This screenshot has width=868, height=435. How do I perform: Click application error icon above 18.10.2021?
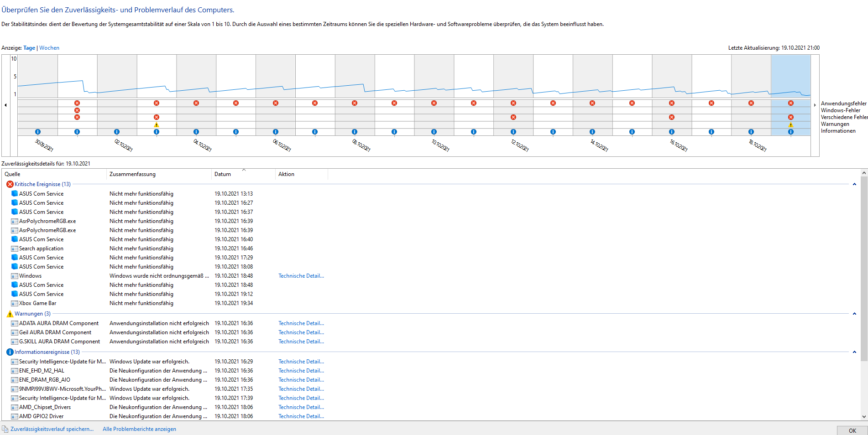point(751,103)
